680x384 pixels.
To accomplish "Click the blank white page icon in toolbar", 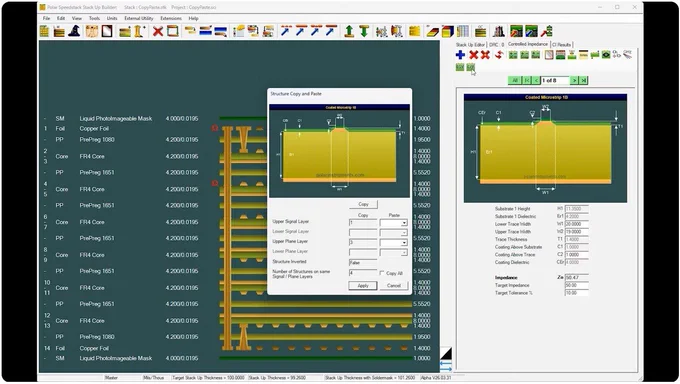I will coord(107,31).
